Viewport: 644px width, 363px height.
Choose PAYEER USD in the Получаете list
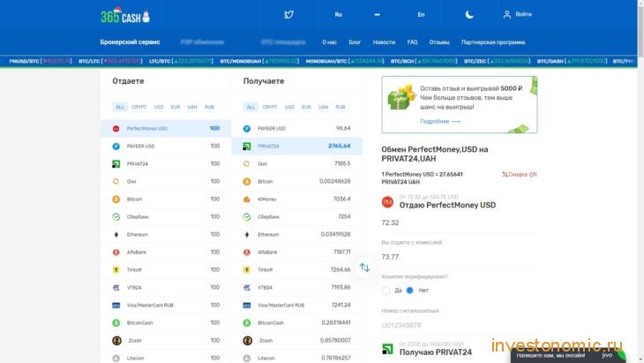tap(297, 129)
